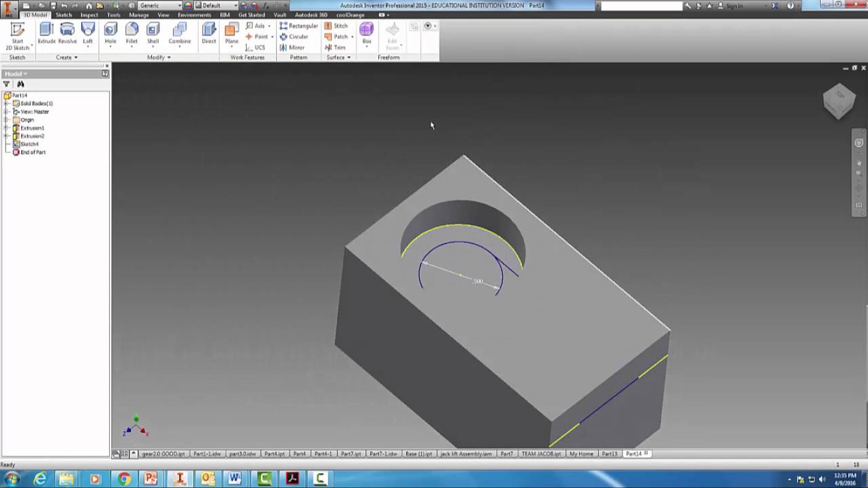Expand the Solid Bodies(1) node
Image resolution: width=868 pixels, height=488 pixels.
point(7,104)
